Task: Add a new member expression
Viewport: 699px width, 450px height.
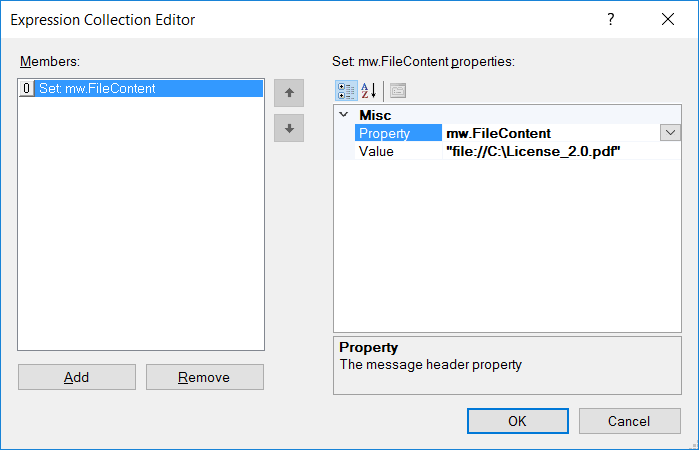Action: pos(77,377)
